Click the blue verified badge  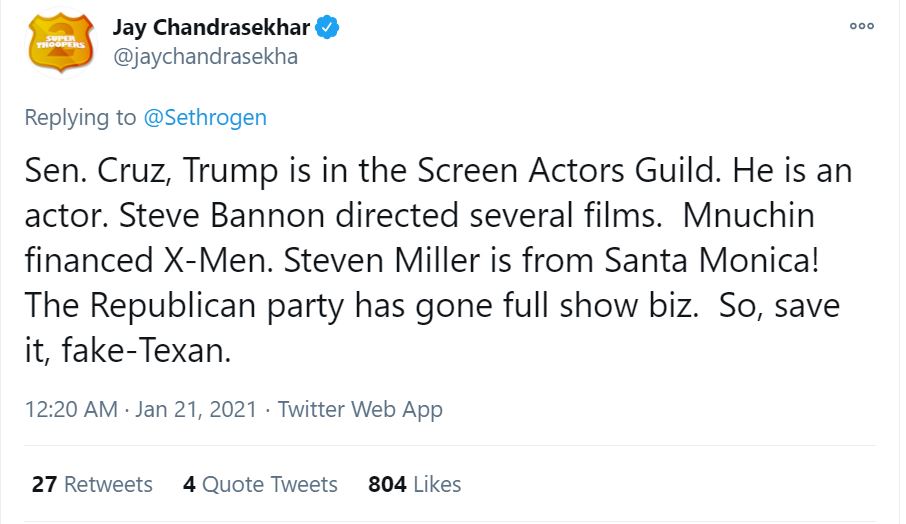[328, 28]
